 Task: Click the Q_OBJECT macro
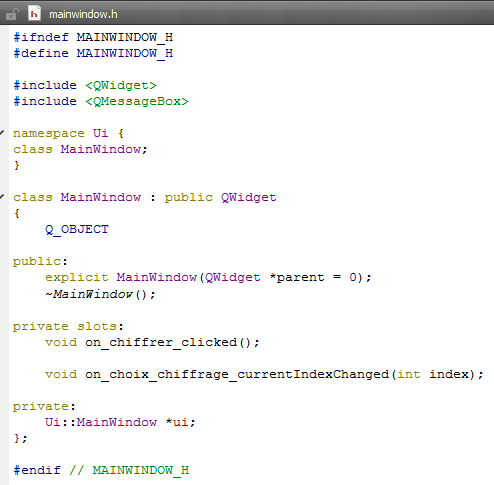click(77, 229)
